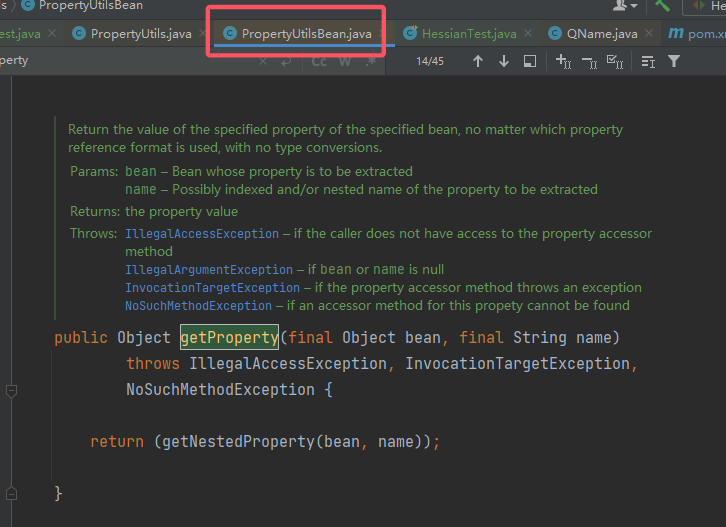
Task: Open multiple cursors options icon
Action: point(648,61)
